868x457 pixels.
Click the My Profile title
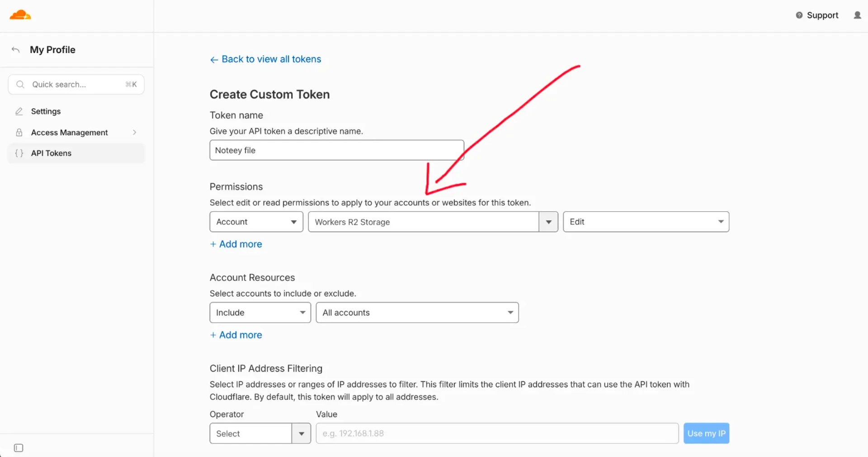[x=52, y=50]
